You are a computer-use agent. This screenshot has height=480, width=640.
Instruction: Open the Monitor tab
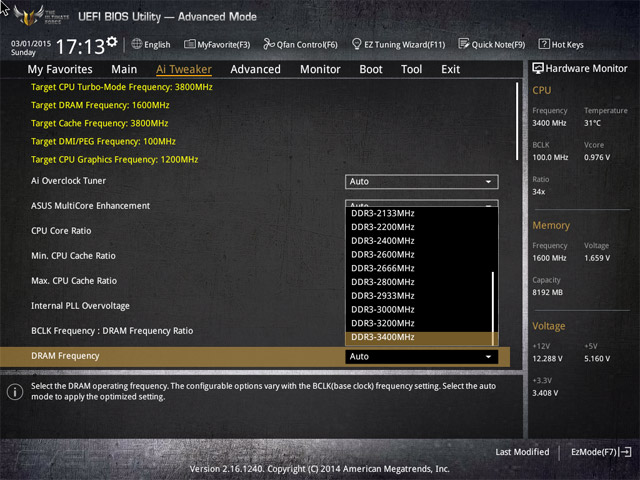(x=320, y=69)
